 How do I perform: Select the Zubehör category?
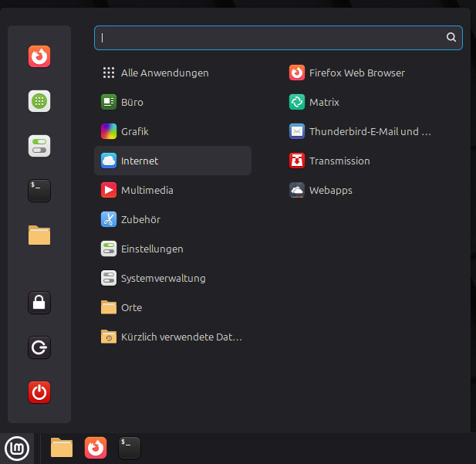tap(173, 219)
